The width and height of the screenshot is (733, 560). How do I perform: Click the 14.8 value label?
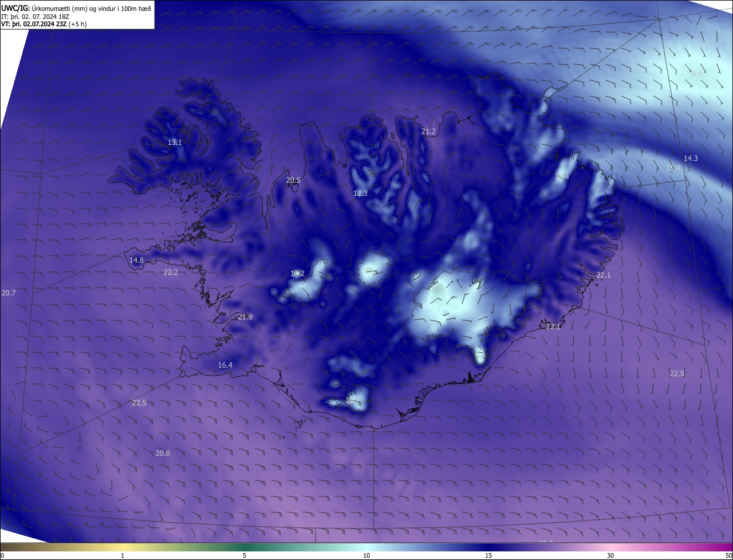click(x=136, y=260)
